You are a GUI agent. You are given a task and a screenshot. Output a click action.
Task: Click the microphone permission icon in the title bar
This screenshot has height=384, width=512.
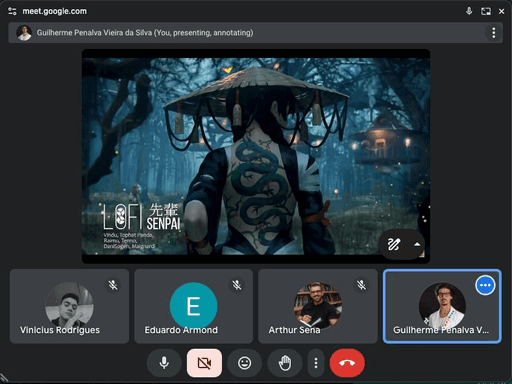pos(469,11)
